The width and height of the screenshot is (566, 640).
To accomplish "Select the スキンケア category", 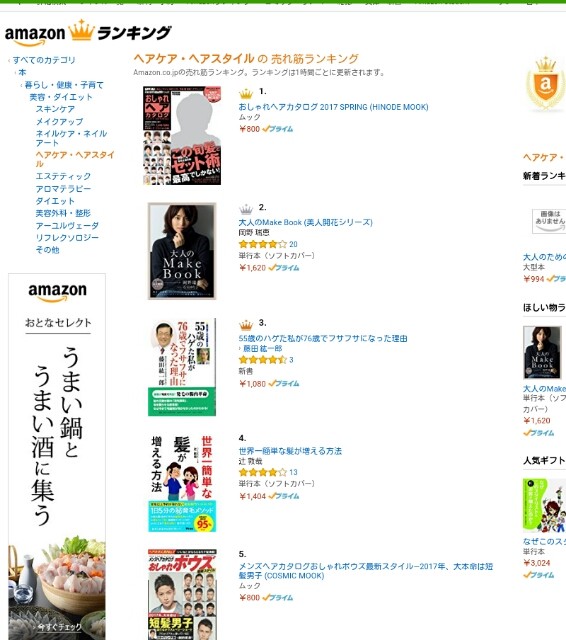I will coord(55,109).
